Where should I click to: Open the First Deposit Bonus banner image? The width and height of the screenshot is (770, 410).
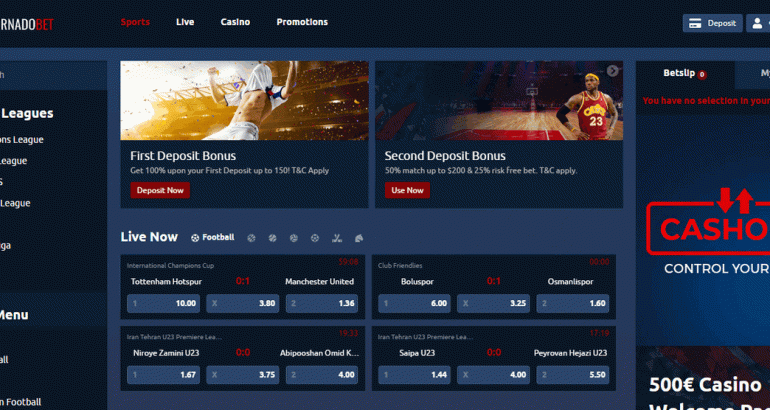pyautogui.click(x=244, y=100)
